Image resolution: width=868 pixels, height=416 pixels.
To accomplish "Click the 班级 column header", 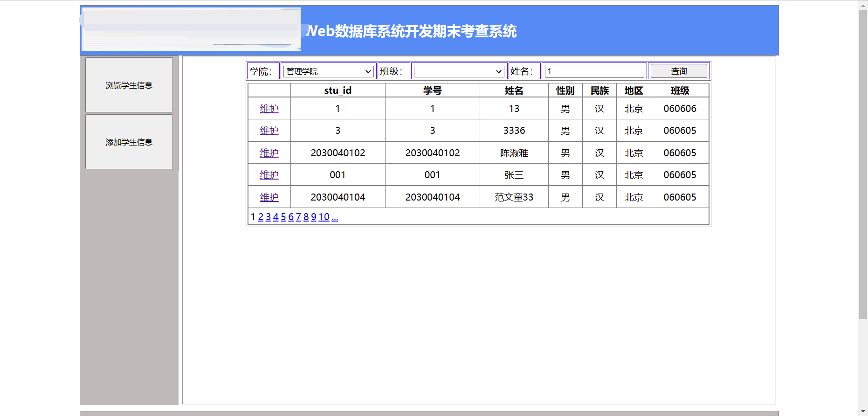I will (680, 90).
